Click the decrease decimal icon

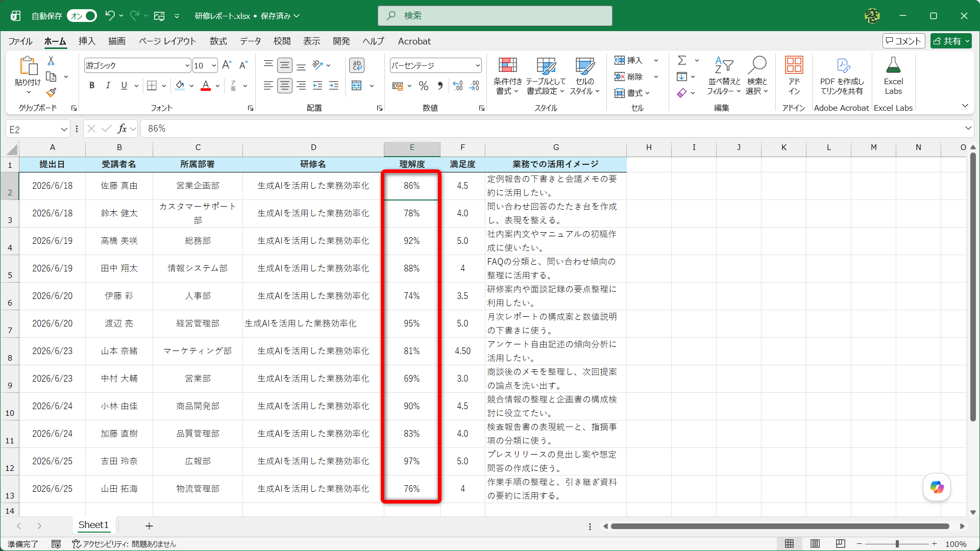pyautogui.click(x=475, y=86)
